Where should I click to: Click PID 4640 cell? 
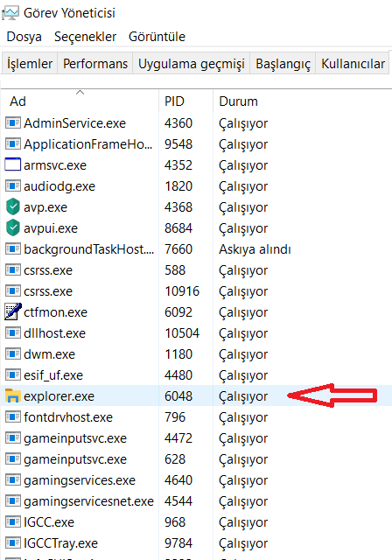[178, 480]
